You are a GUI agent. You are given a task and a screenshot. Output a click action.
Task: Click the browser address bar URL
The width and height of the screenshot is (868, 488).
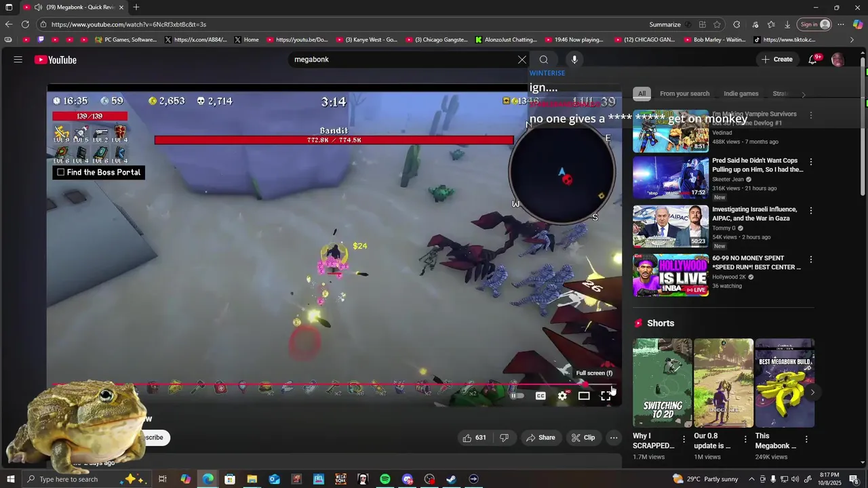(x=129, y=24)
